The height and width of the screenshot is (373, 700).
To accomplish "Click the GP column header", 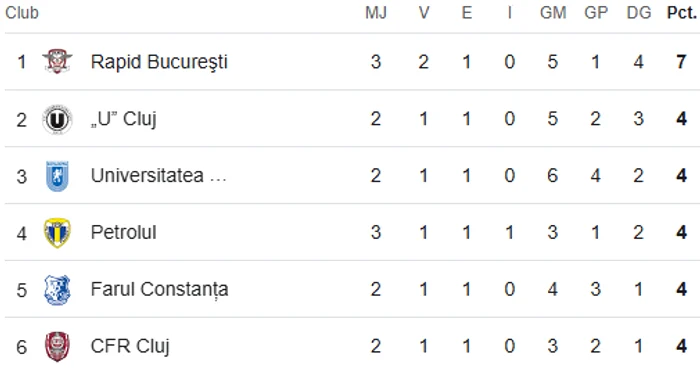I will (x=596, y=13).
